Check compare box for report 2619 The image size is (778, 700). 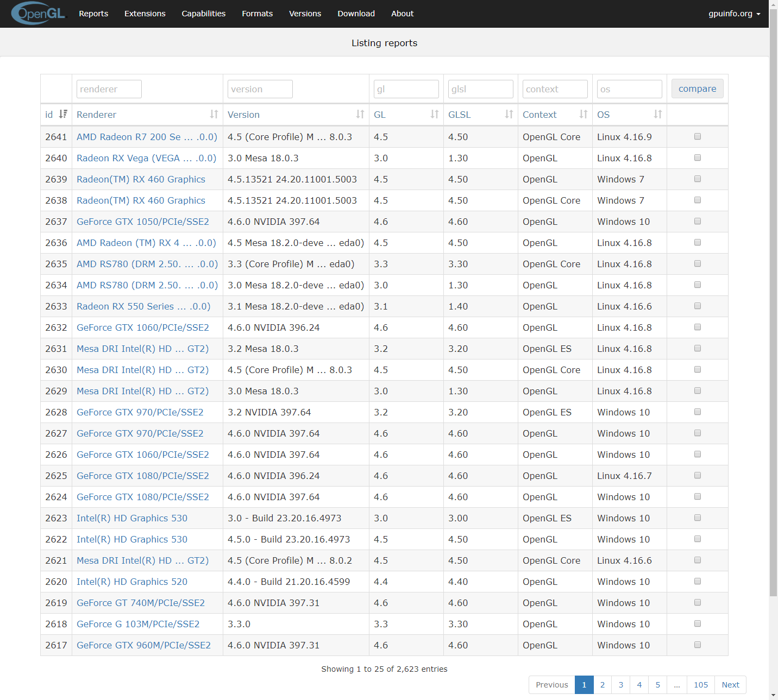[x=698, y=603]
